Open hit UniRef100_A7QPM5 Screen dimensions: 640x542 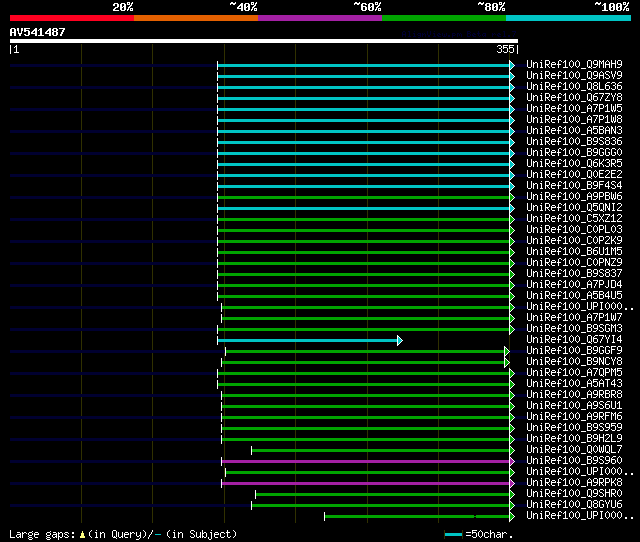coord(574,373)
